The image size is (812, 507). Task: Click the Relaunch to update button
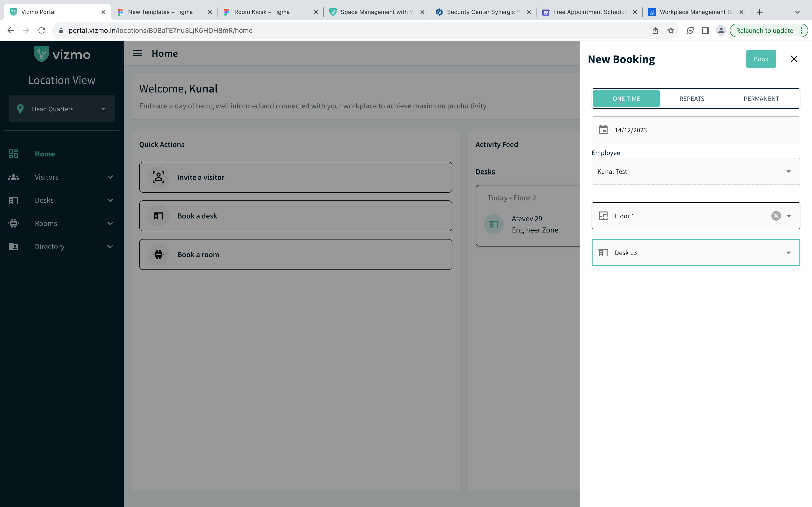[764, 30]
